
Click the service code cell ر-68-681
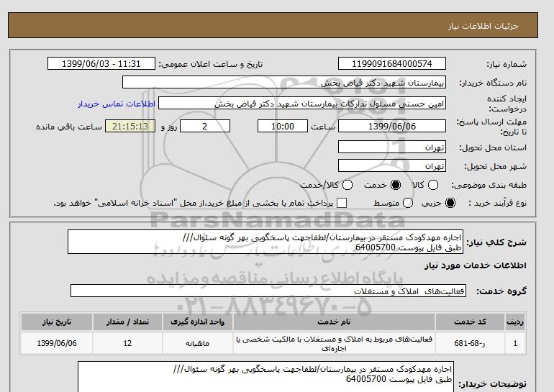click(x=470, y=343)
